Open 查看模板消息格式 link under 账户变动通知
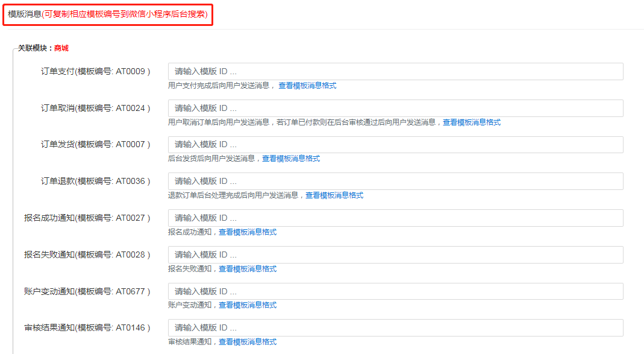The image size is (644, 354). click(x=247, y=305)
